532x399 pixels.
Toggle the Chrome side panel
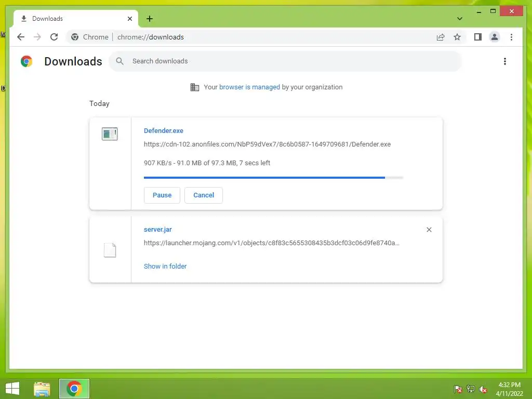tap(478, 37)
